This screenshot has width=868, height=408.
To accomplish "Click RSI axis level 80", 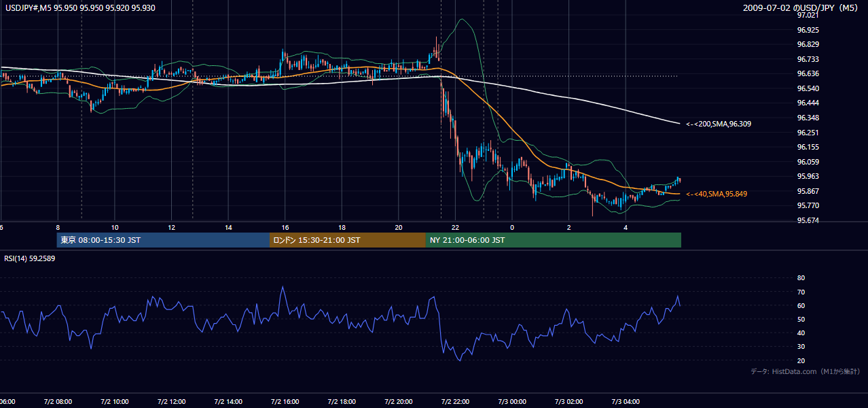I will pos(801,278).
